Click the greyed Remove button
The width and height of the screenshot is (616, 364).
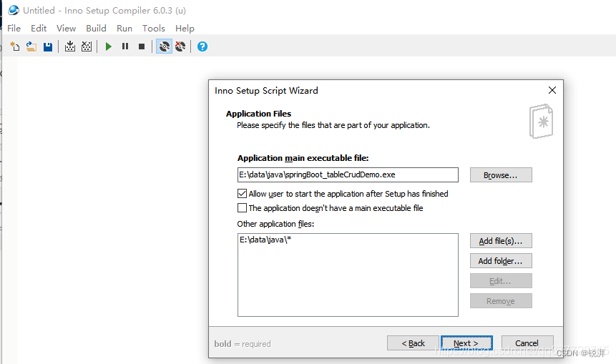click(x=501, y=301)
